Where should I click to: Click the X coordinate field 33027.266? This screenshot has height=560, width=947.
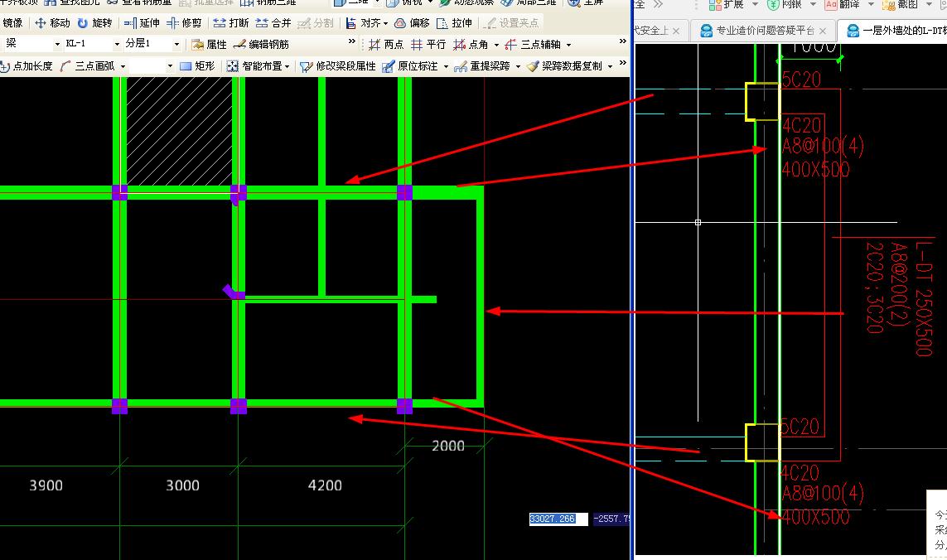pyautogui.click(x=558, y=519)
